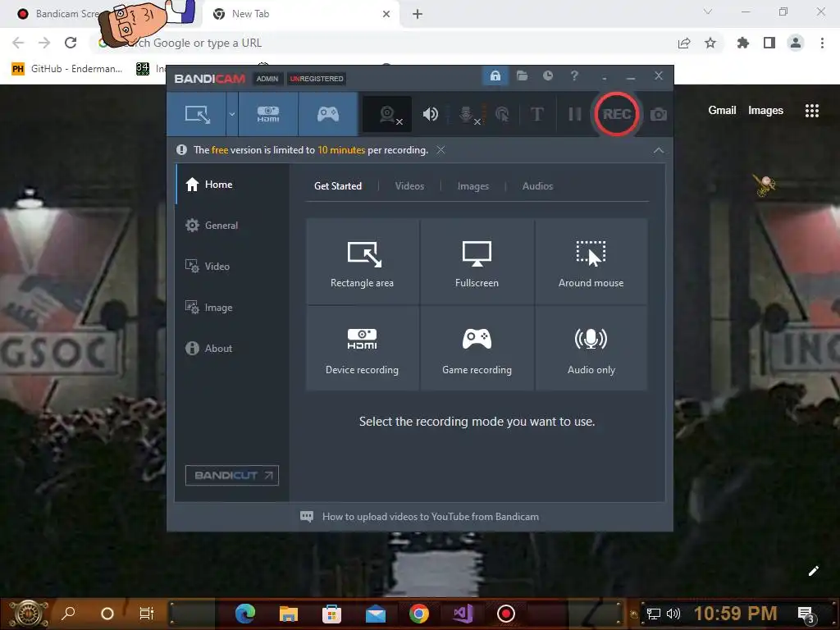Open Google apps grid
This screenshot has width=840, height=630.
click(x=811, y=111)
